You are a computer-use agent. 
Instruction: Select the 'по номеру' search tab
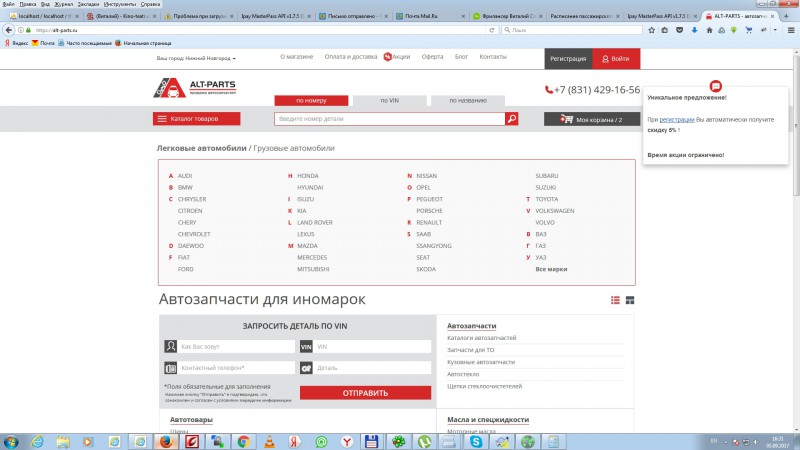tap(311, 101)
